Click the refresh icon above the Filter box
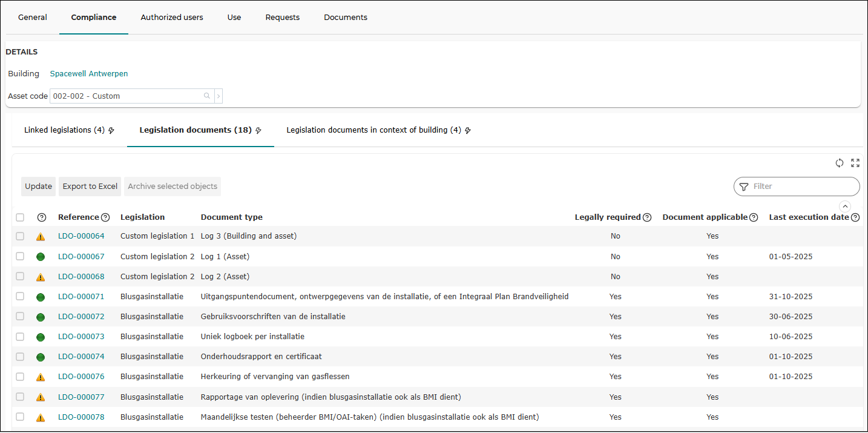The height and width of the screenshot is (433, 868). (x=840, y=163)
